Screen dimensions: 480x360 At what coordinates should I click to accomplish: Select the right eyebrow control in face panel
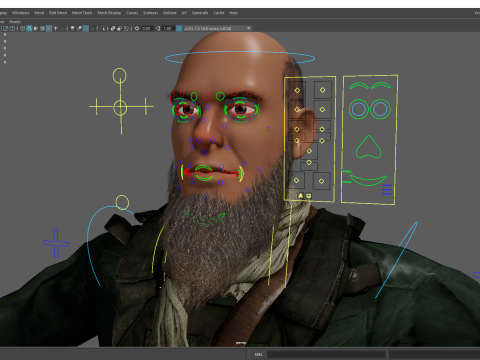(381, 85)
